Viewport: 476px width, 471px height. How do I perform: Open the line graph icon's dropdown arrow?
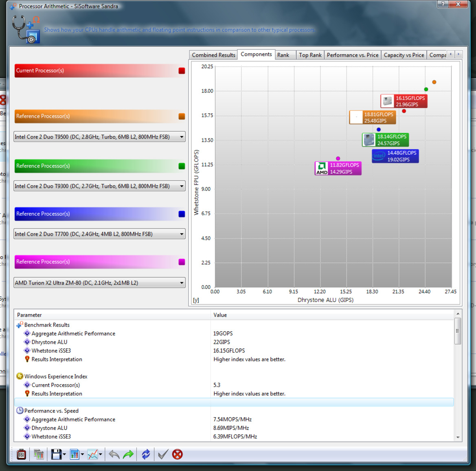[101, 455]
